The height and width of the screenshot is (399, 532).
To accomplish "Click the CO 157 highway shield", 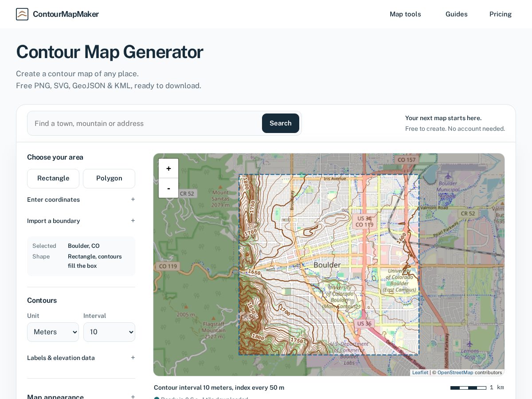I will tap(407, 160).
